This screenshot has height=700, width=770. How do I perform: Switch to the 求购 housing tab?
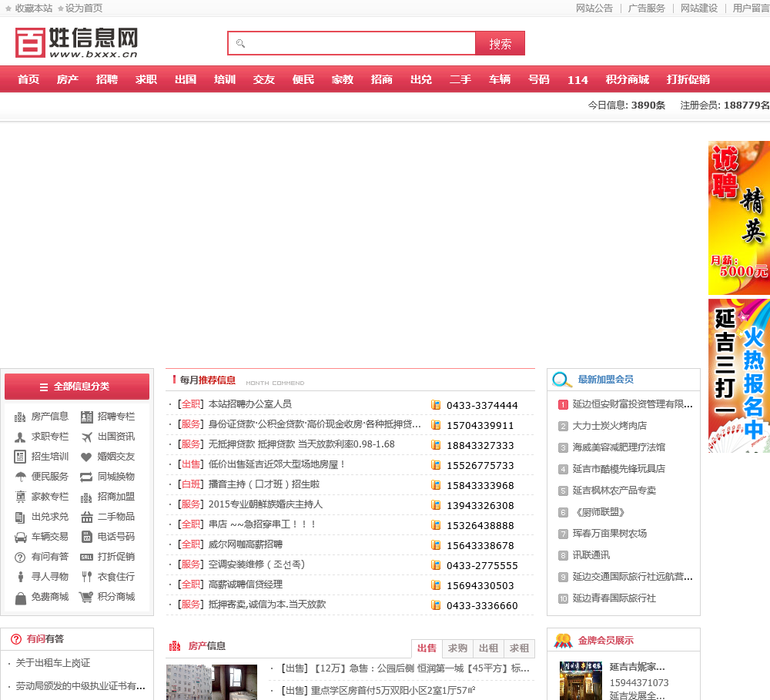click(x=457, y=648)
